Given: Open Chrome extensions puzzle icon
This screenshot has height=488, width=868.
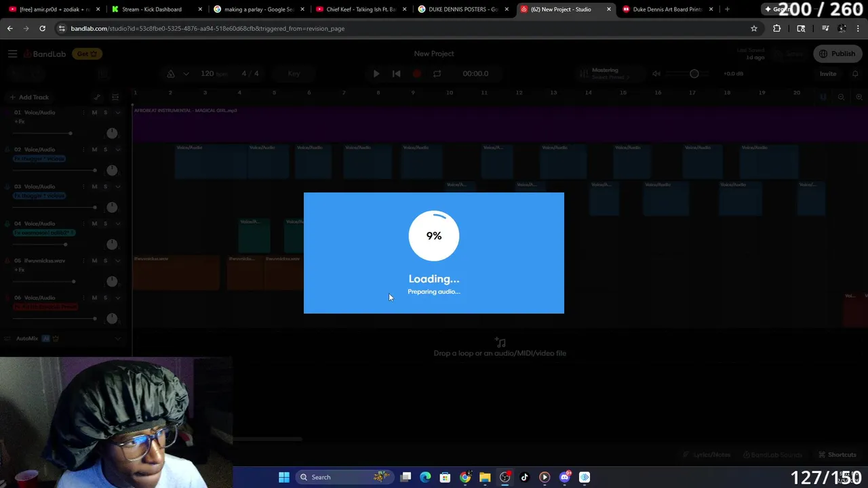Looking at the screenshot, I should pyautogui.click(x=777, y=28).
